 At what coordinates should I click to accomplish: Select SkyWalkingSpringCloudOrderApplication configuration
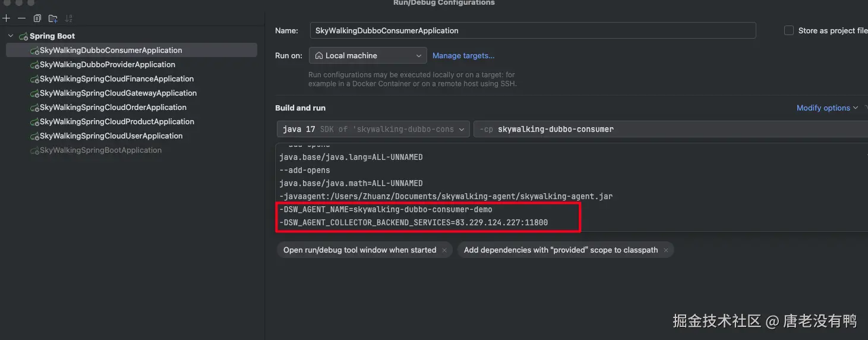(113, 108)
